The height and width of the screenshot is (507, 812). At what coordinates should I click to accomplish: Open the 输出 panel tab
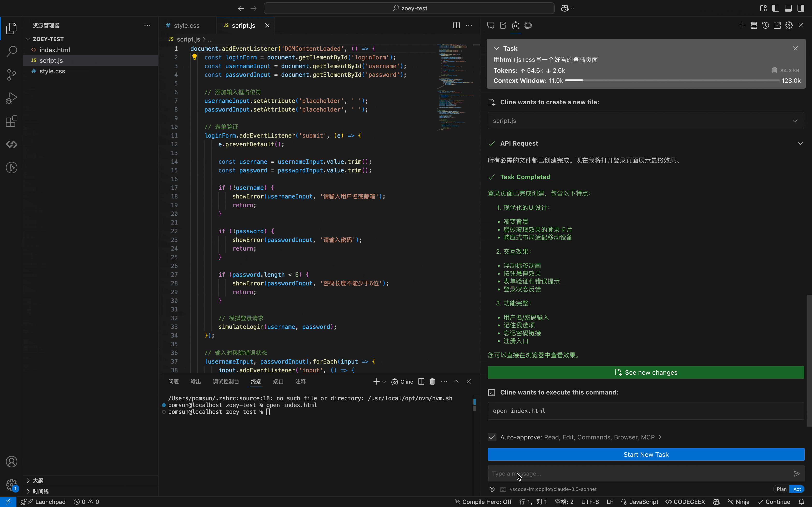pyautogui.click(x=195, y=382)
